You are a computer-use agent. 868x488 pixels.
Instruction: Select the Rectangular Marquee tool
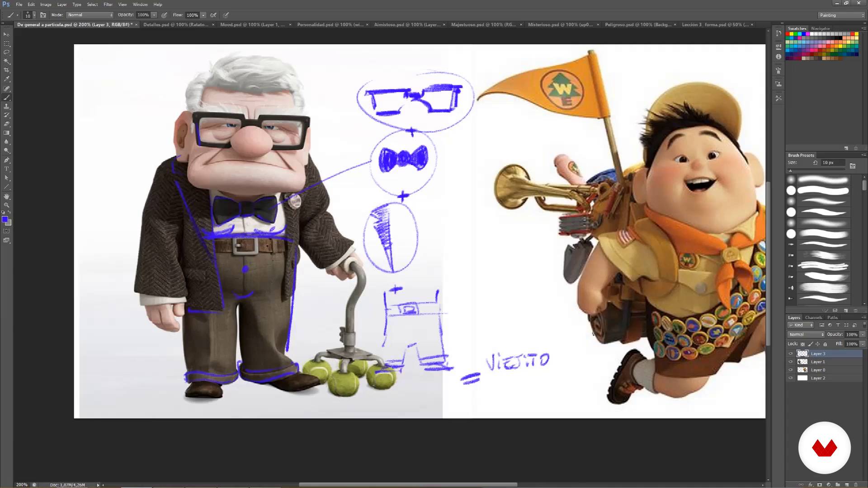[6, 43]
